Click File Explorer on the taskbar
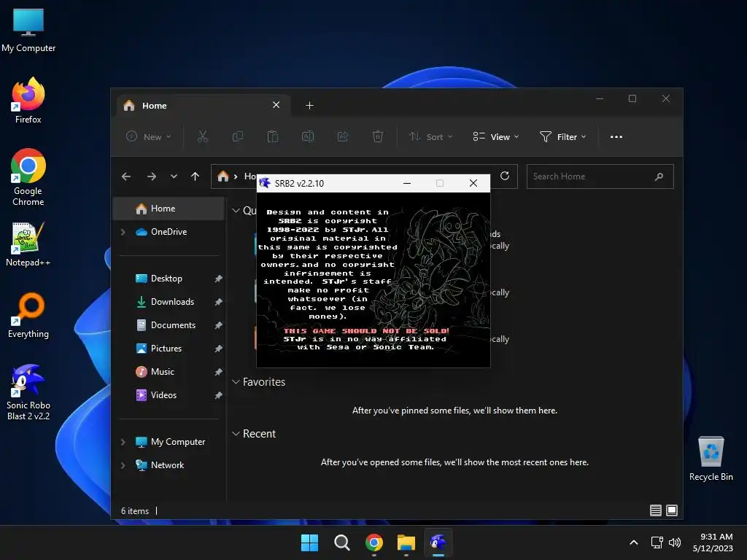747x560 pixels. click(406, 542)
